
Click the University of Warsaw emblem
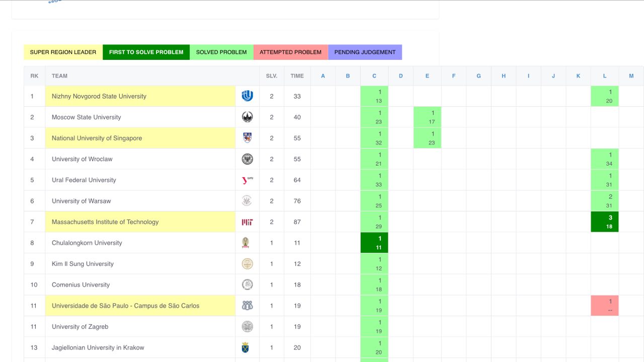(247, 201)
